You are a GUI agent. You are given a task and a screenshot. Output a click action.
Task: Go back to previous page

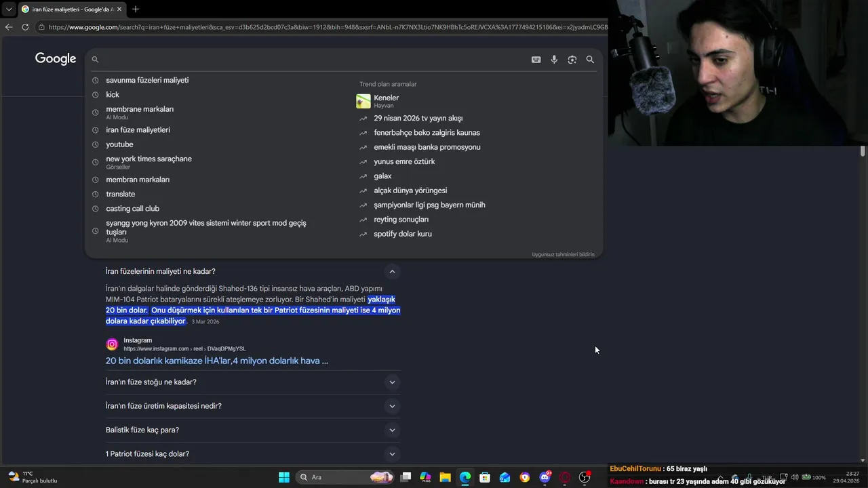(9, 27)
